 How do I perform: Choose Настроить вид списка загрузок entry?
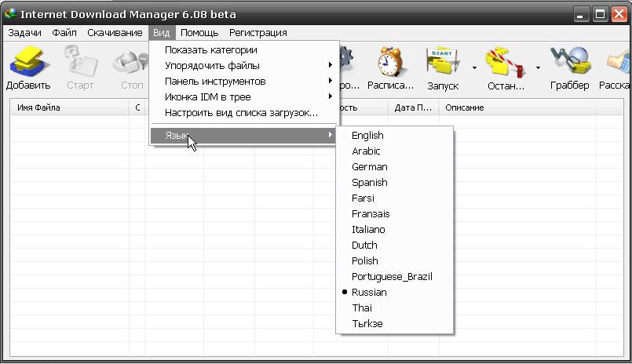[244, 112]
